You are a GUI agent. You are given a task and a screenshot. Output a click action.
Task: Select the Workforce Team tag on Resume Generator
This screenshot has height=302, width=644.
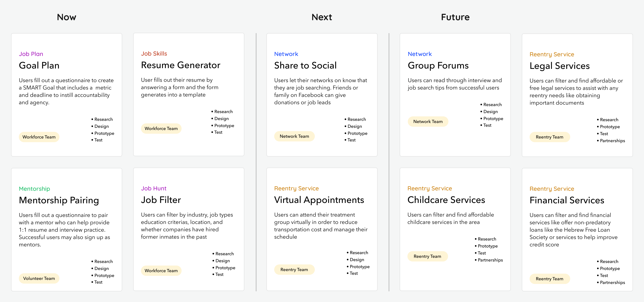161,129
